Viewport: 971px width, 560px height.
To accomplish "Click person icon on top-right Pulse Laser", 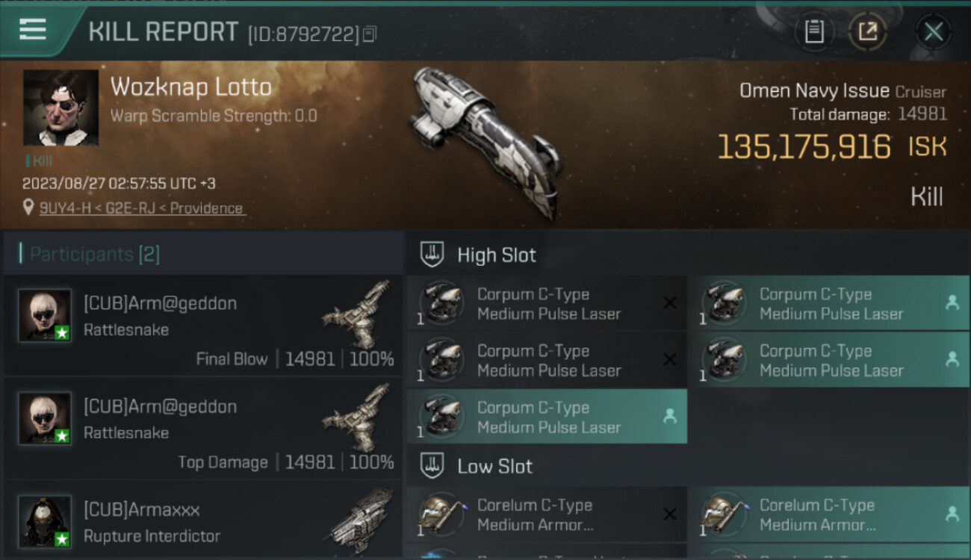I will pos(952,302).
